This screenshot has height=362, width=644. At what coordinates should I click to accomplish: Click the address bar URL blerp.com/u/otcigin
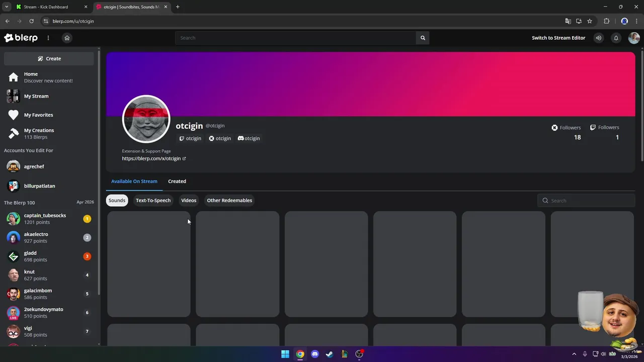pyautogui.click(x=73, y=21)
